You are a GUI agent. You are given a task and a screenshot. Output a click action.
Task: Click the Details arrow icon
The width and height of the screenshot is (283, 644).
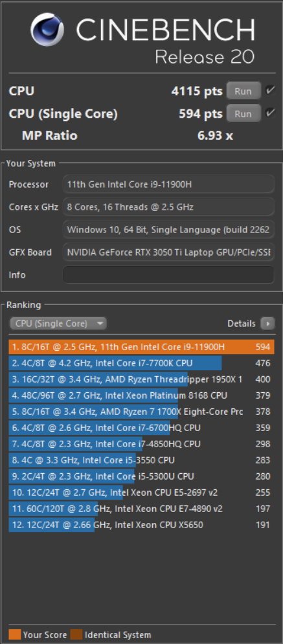(x=267, y=324)
